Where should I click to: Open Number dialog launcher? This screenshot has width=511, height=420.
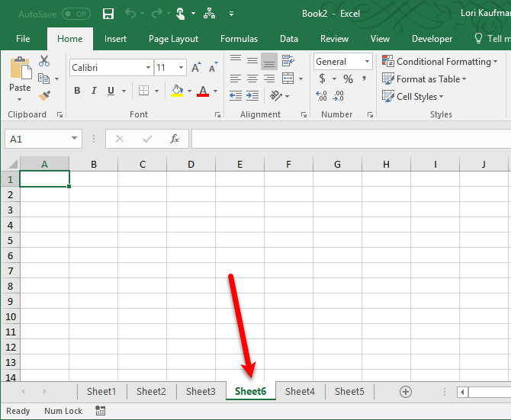coord(370,114)
